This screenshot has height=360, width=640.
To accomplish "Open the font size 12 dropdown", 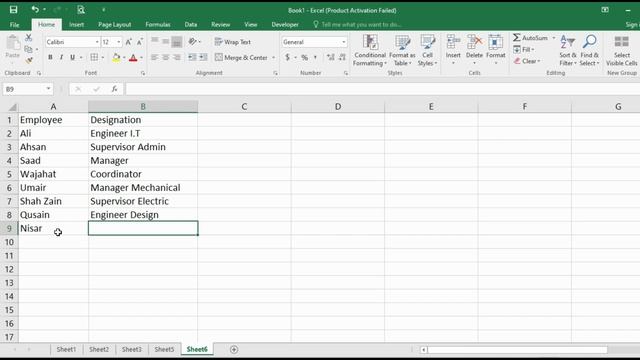I will click(x=119, y=42).
